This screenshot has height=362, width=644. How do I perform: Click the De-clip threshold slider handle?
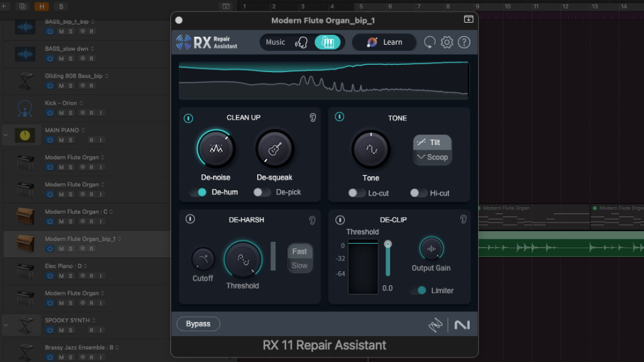[x=387, y=244]
